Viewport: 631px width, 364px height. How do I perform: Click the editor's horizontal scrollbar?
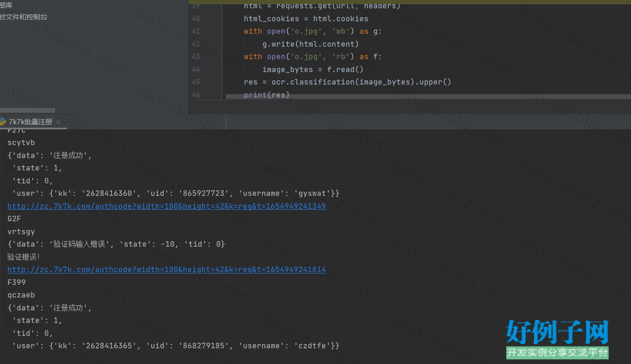(x=428, y=97)
